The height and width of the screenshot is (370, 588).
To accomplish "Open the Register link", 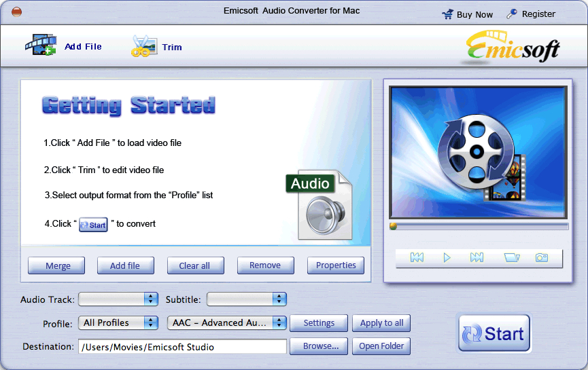I will click(x=538, y=14).
